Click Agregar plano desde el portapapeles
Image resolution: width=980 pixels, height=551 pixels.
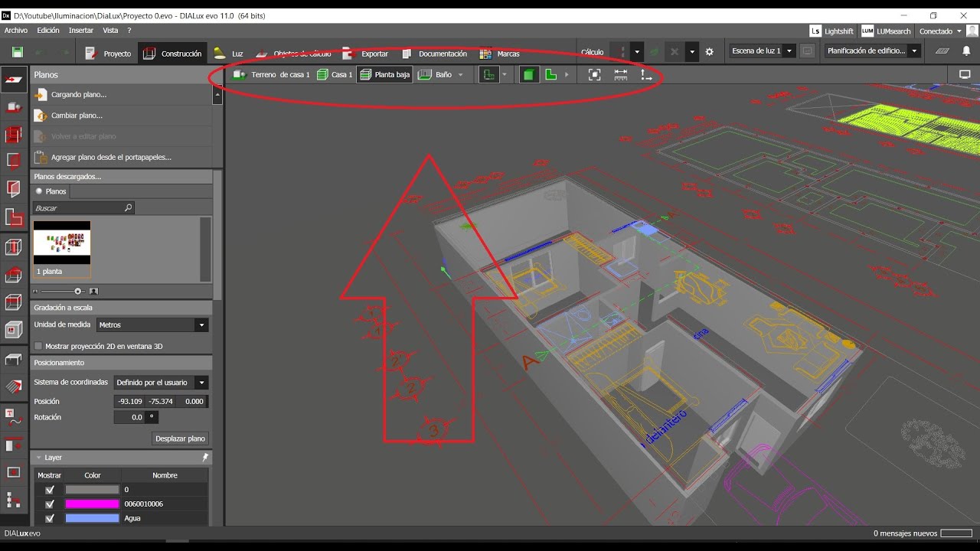pyautogui.click(x=111, y=157)
